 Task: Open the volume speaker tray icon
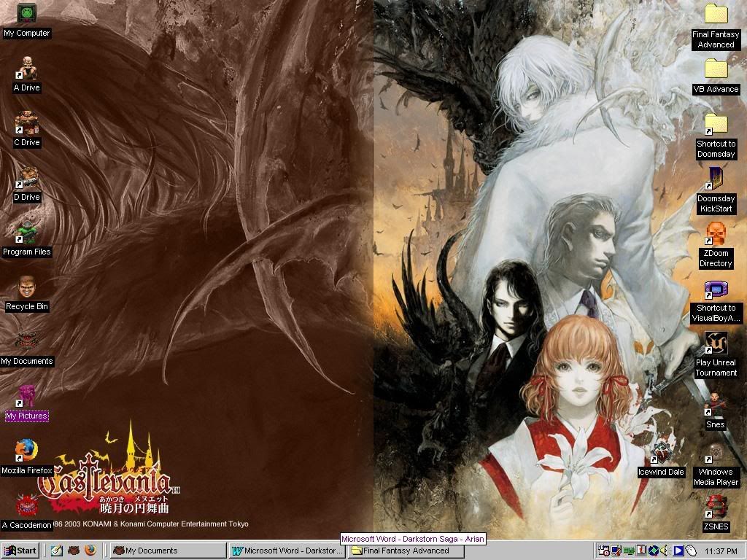coord(665,551)
